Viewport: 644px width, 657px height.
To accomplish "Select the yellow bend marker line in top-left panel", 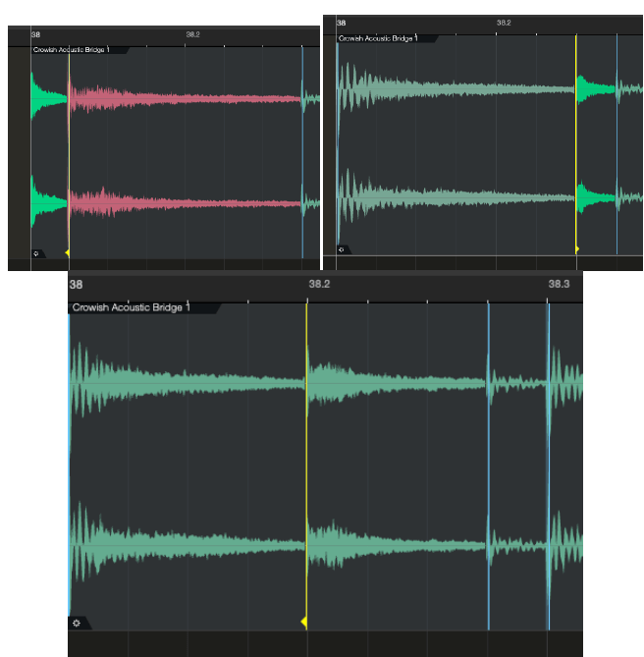I will tap(69, 147).
